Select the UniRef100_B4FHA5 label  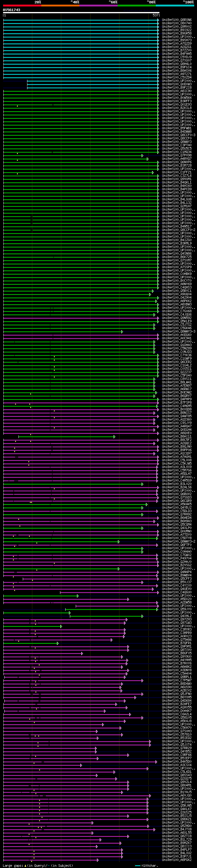[x=177, y=54]
